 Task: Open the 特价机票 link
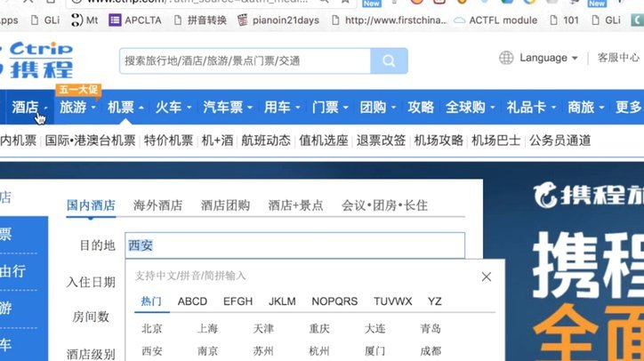(168, 140)
